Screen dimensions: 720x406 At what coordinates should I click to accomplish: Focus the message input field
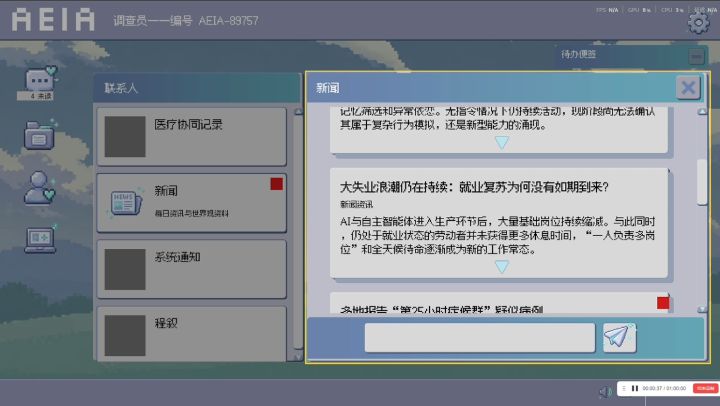[480, 338]
